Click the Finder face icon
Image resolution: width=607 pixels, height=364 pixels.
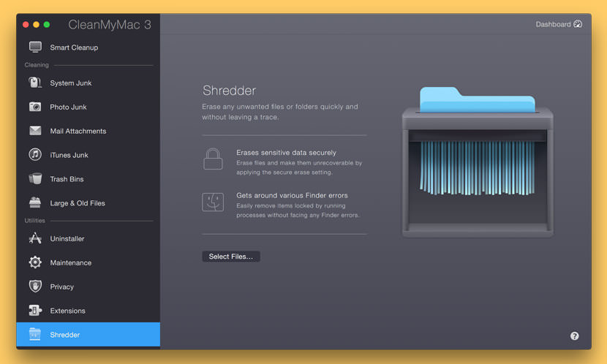[213, 202]
